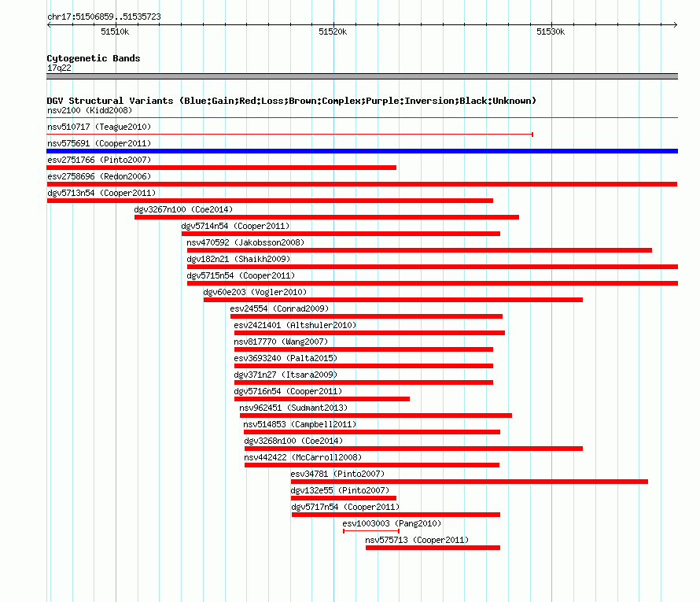
Task: Click the red bar under nsv962451
Action: (x=376, y=415)
